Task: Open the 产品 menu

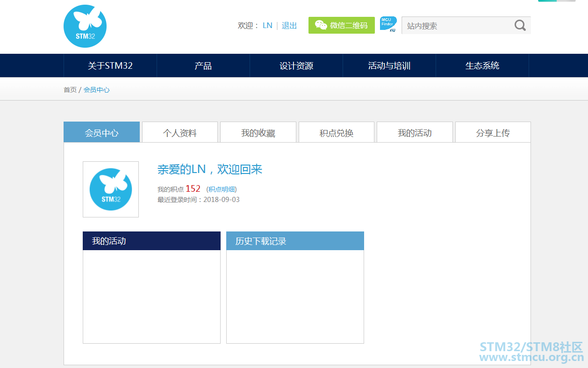Action: coord(203,65)
